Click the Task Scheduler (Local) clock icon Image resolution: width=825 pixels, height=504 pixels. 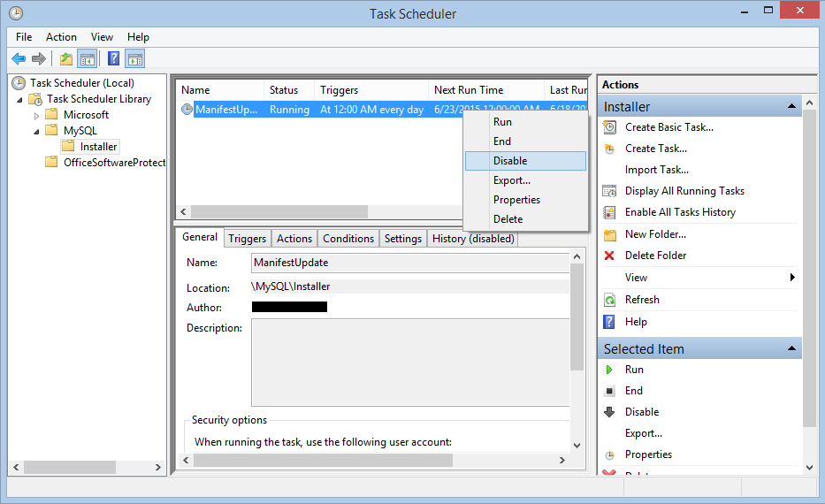point(19,83)
